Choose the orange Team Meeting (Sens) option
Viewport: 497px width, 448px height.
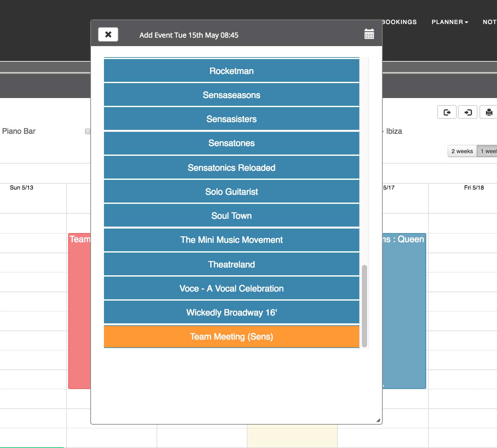tap(231, 337)
